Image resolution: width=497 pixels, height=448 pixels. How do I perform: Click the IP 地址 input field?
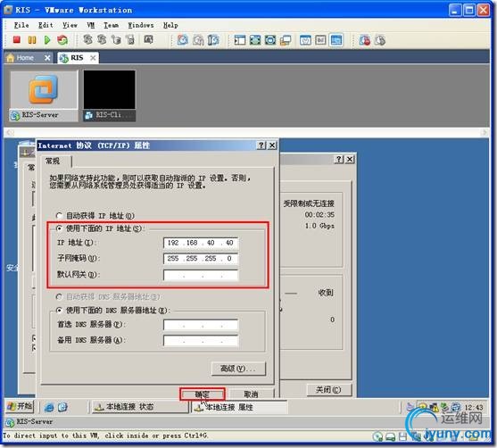(201, 243)
